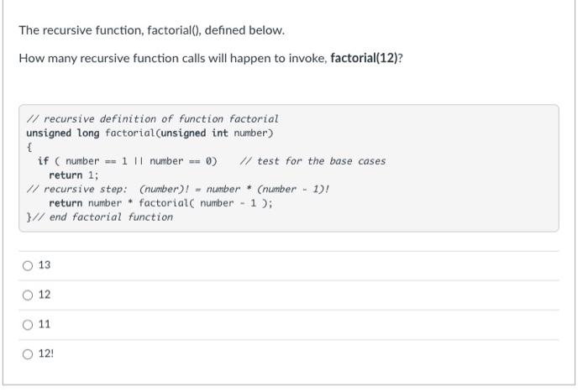Image resolution: width=588 pixels, height=392 pixels.
Task: Select the radio button for 13
Action: tap(28, 266)
